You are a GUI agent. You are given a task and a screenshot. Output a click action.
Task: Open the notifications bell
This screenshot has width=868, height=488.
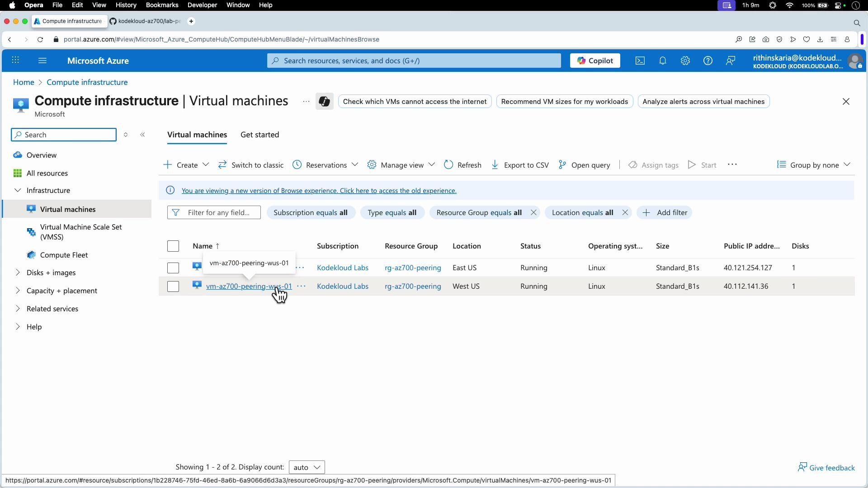pyautogui.click(x=663, y=61)
